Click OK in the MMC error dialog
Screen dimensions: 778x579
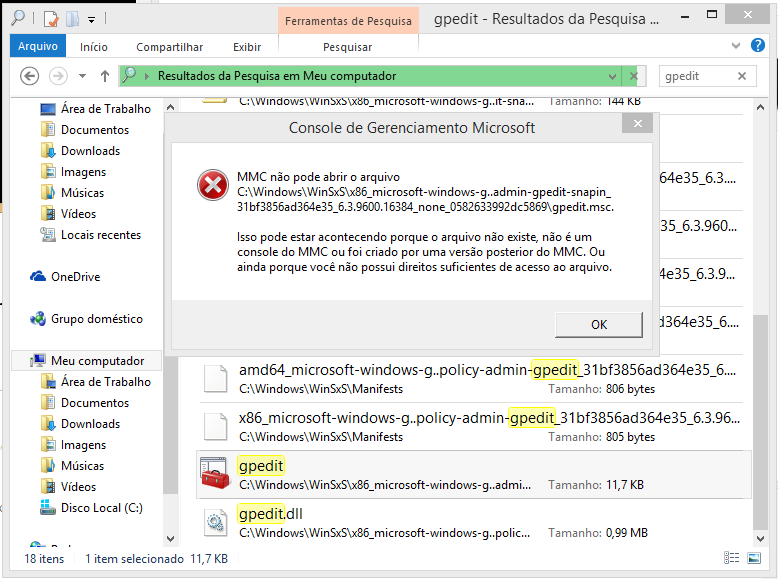[598, 324]
